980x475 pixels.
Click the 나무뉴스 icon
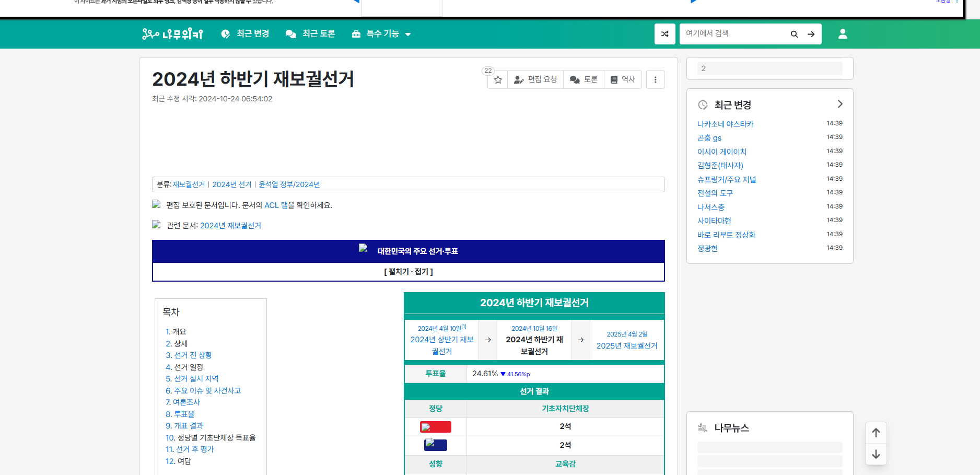(703, 428)
